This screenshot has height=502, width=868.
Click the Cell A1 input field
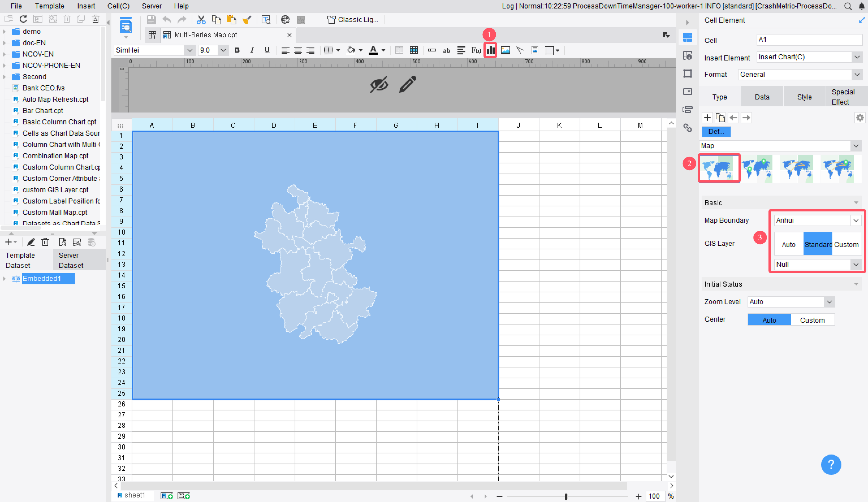(x=809, y=40)
